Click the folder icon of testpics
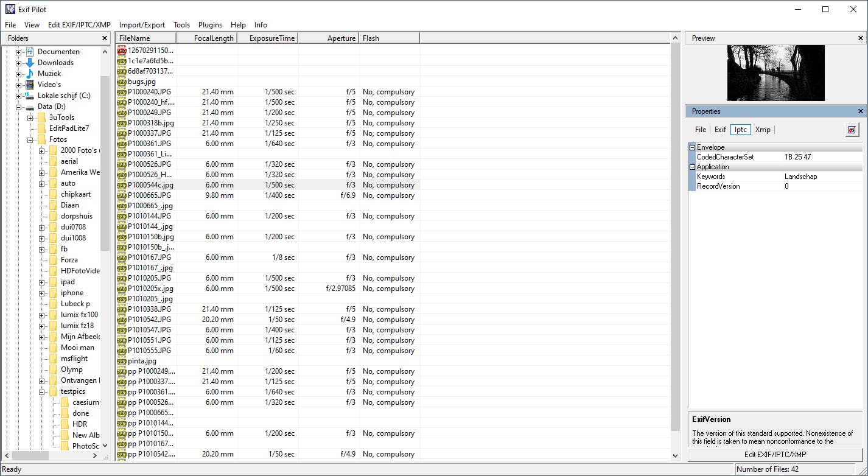Viewport: 868px width, 476px height. pyautogui.click(x=53, y=391)
